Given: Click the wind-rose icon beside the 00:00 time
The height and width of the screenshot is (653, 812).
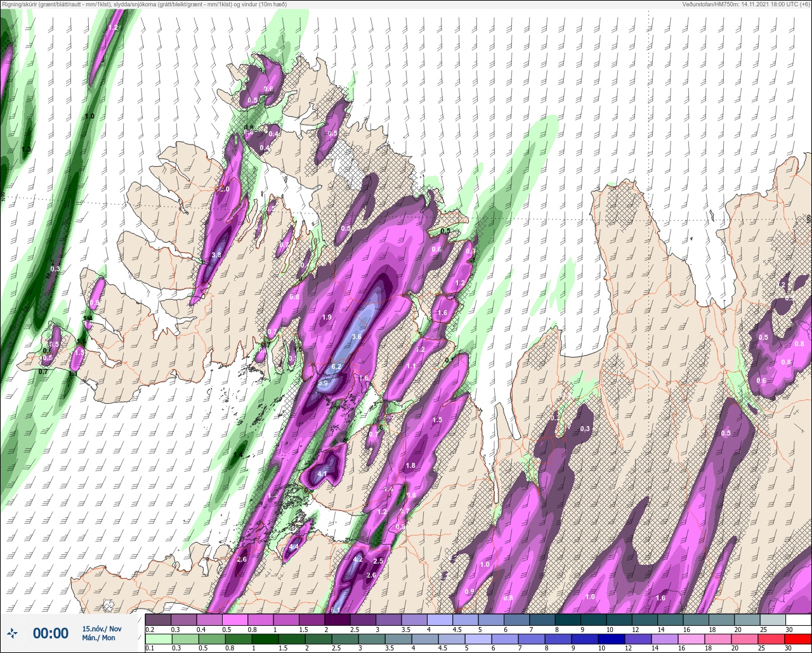Looking at the screenshot, I should (13, 633).
